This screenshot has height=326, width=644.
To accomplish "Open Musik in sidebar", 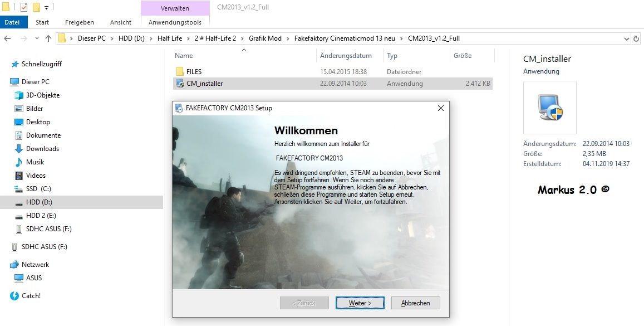I will click(x=35, y=162).
